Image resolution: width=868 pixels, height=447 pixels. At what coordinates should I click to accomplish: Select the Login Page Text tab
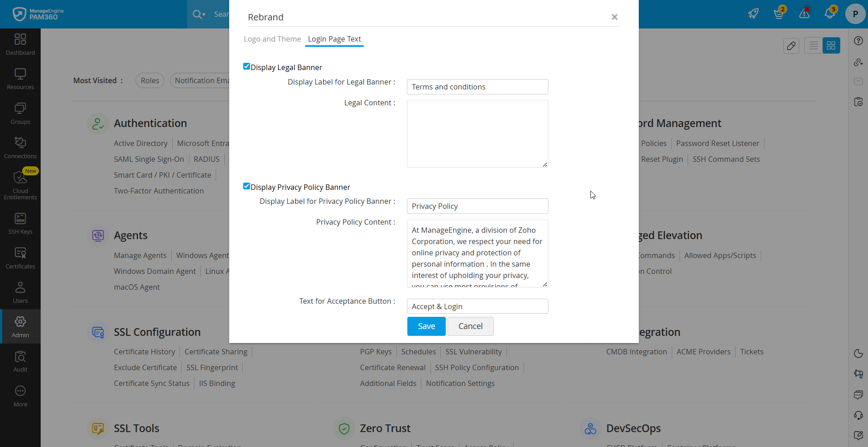334,39
